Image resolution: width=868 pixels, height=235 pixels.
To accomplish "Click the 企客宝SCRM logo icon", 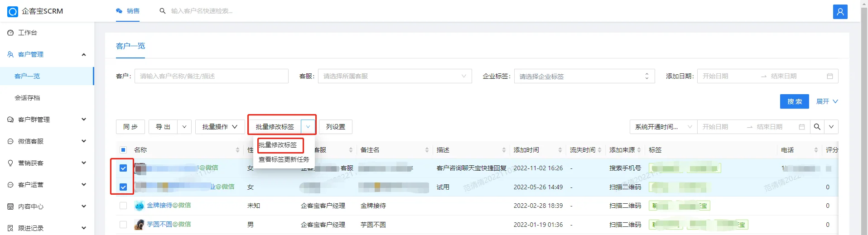I will [x=13, y=11].
